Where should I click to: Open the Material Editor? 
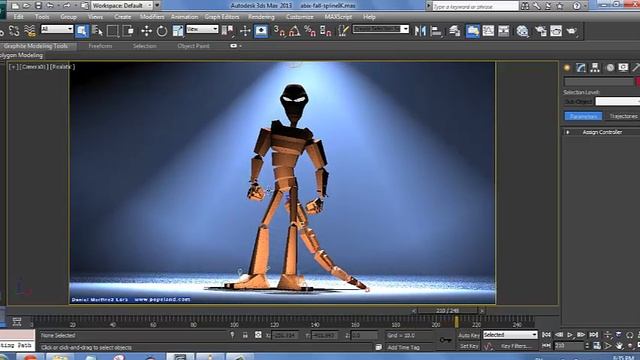pyautogui.click(x=522, y=31)
